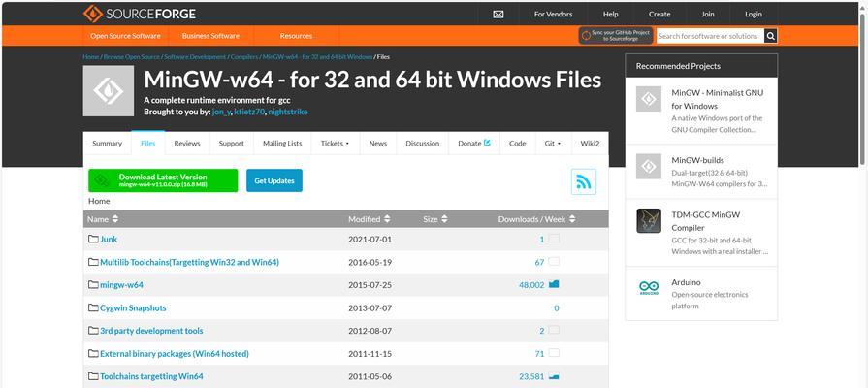Click the Create link in header

(x=659, y=15)
